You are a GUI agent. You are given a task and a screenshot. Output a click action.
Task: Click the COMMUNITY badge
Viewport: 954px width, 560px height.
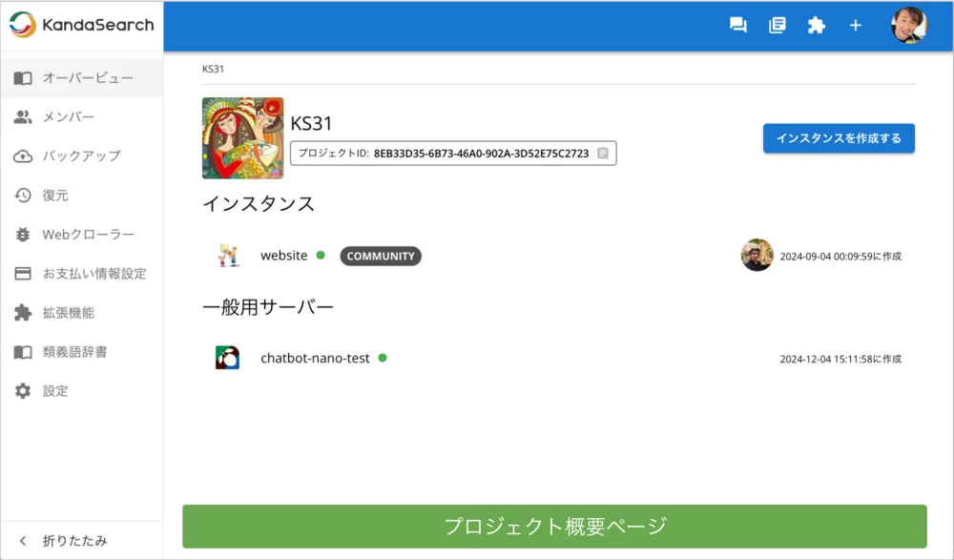point(381,257)
